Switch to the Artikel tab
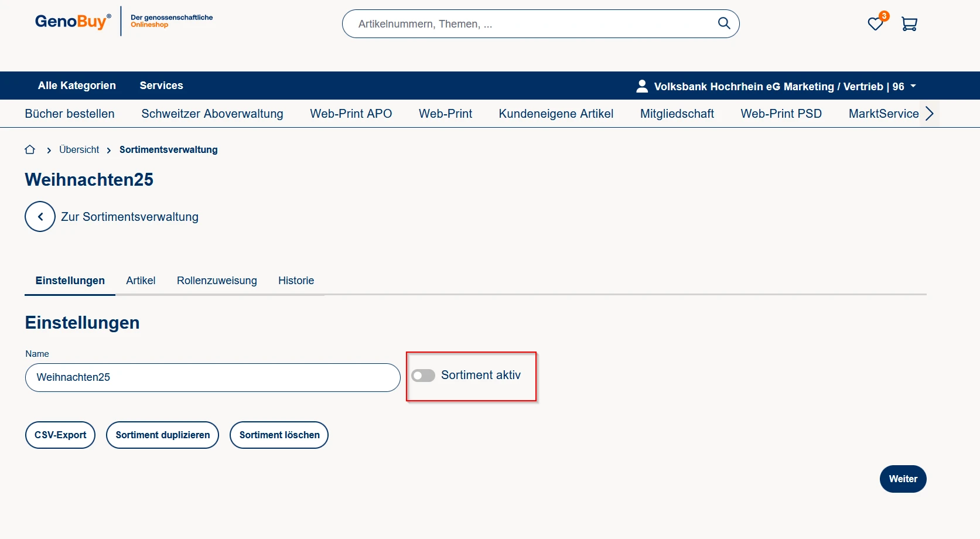This screenshot has width=980, height=539. click(141, 281)
